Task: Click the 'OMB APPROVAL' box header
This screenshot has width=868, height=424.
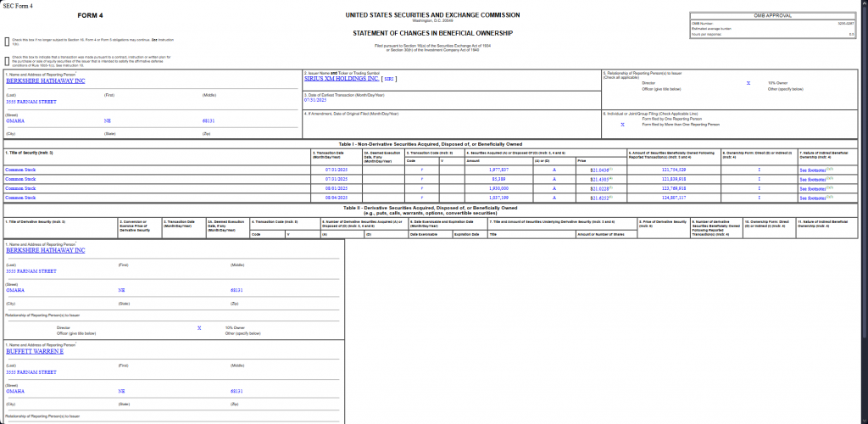Action: tap(773, 16)
